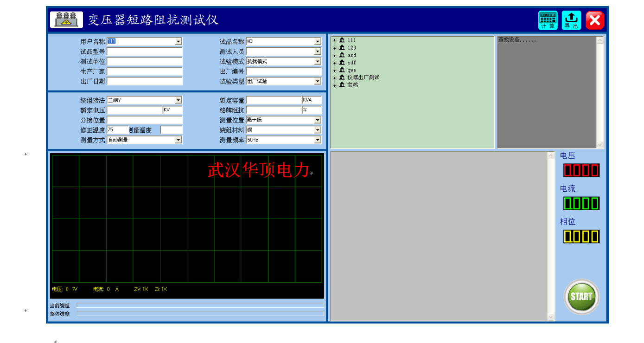Click the 查找设备...... log text
This screenshot has height=343, width=644.
pos(517,40)
